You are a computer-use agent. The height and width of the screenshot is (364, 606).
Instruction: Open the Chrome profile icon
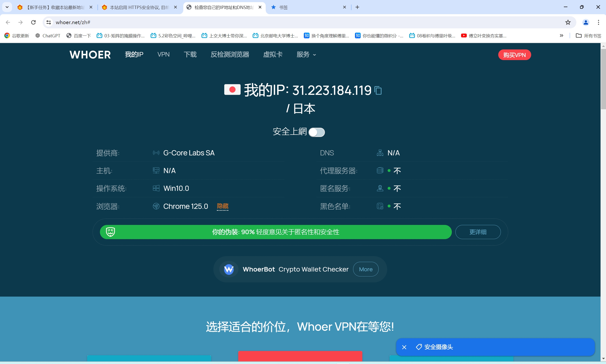(x=586, y=22)
